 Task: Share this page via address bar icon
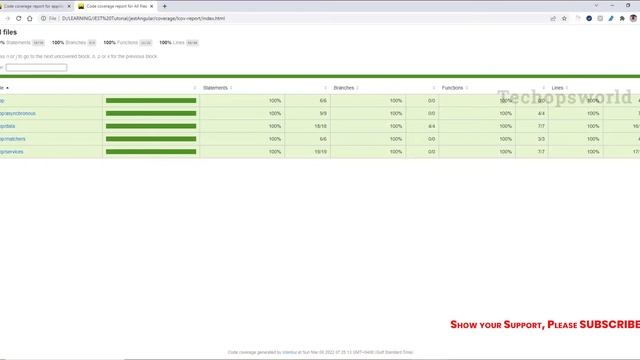click(x=553, y=18)
